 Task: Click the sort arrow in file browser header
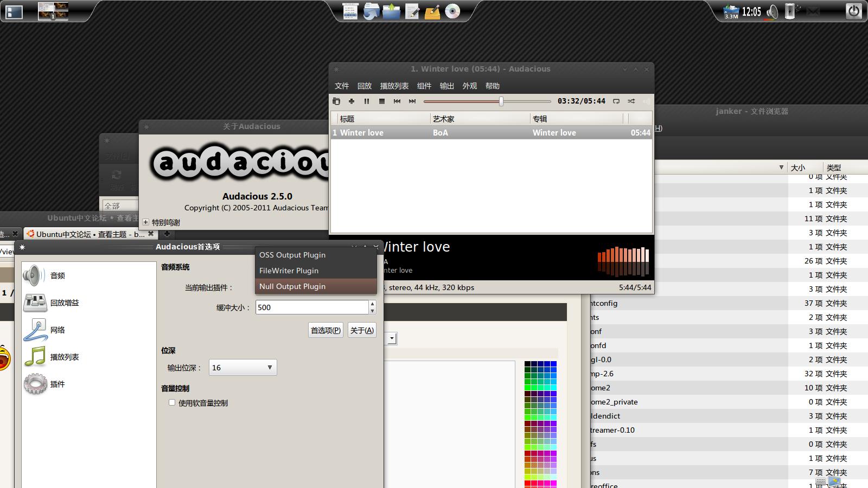[781, 168]
